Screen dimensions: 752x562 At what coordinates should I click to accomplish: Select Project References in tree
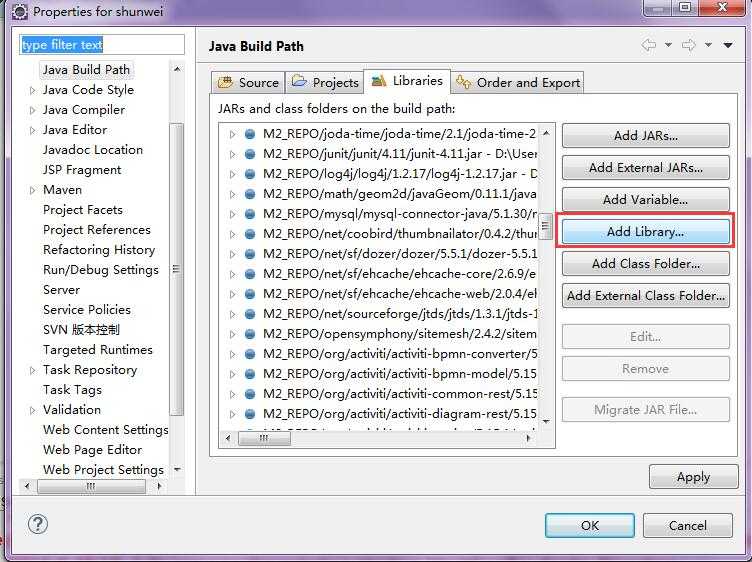coord(96,230)
